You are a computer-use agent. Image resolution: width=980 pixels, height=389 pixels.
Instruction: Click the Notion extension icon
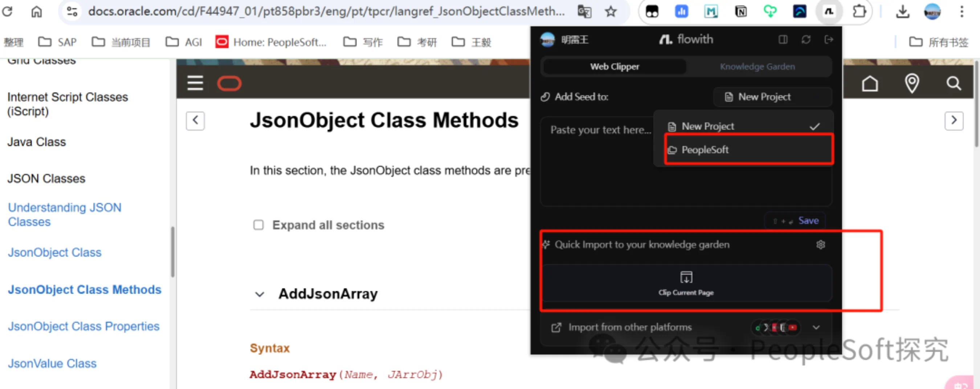click(740, 11)
